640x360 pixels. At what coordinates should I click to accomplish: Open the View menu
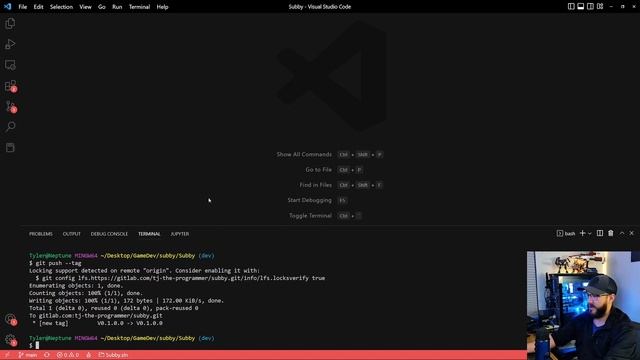coord(85,7)
